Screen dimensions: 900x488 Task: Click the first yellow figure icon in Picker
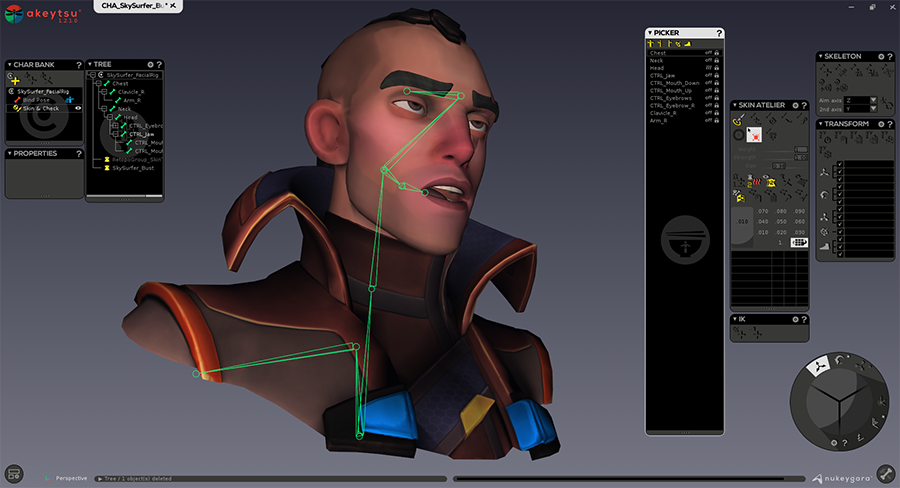point(651,44)
